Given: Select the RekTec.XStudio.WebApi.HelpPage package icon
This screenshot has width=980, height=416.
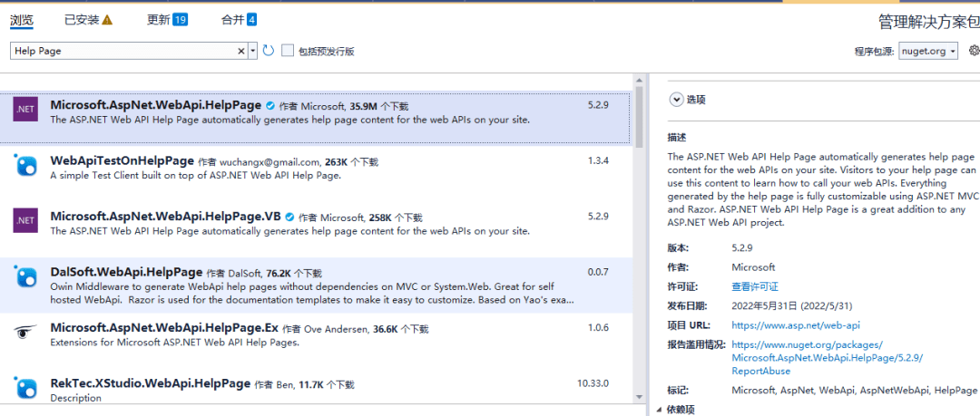Looking at the screenshot, I should pos(25,387).
